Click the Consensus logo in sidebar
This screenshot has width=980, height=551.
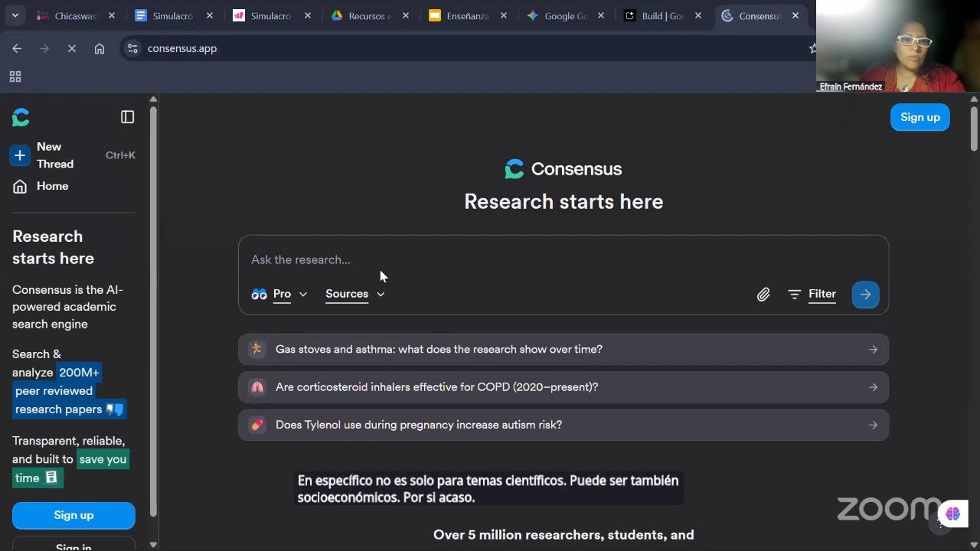click(21, 117)
